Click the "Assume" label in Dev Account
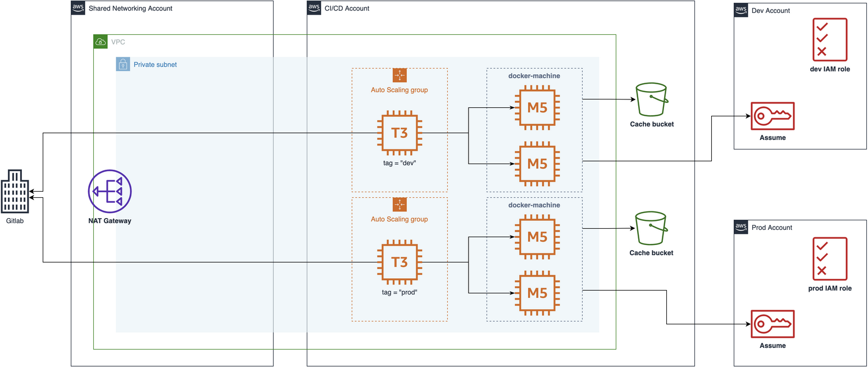The height and width of the screenshot is (367, 868). [772, 138]
